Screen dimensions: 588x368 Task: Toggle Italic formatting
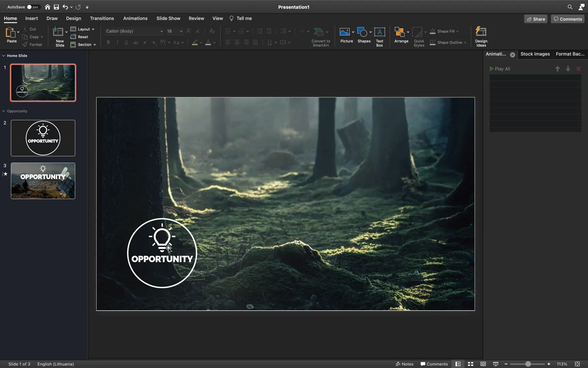[x=117, y=42]
